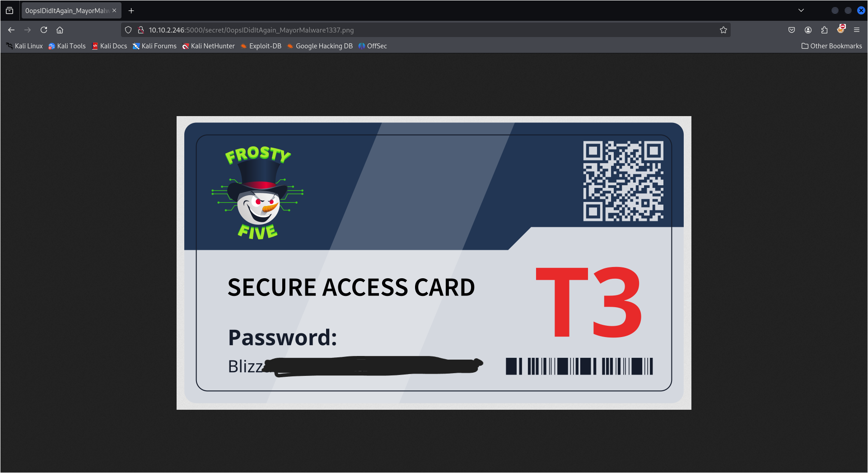Reload the current page
The image size is (868, 473).
click(44, 30)
